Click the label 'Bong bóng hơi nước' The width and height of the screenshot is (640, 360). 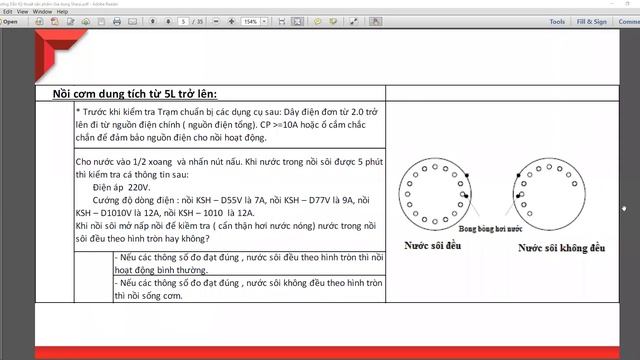pyautogui.click(x=490, y=229)
